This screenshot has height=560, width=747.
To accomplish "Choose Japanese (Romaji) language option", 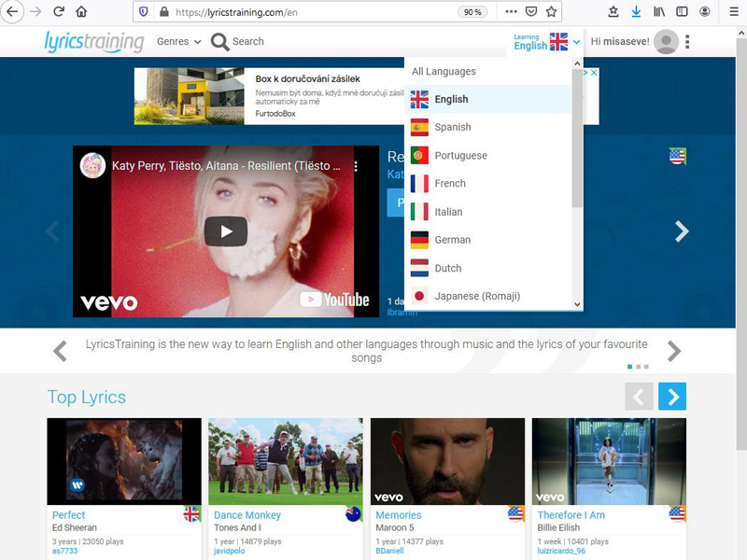I will point(477,296).
